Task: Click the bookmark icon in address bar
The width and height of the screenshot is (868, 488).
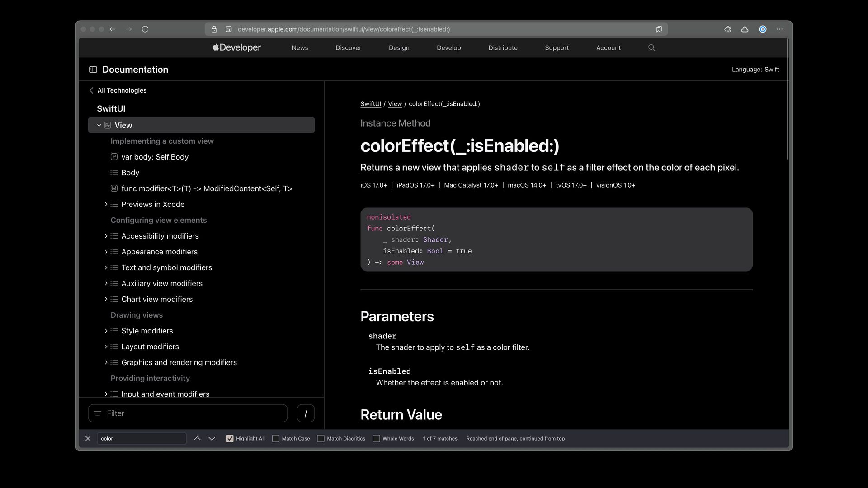Action: click(x=659, y=29)
